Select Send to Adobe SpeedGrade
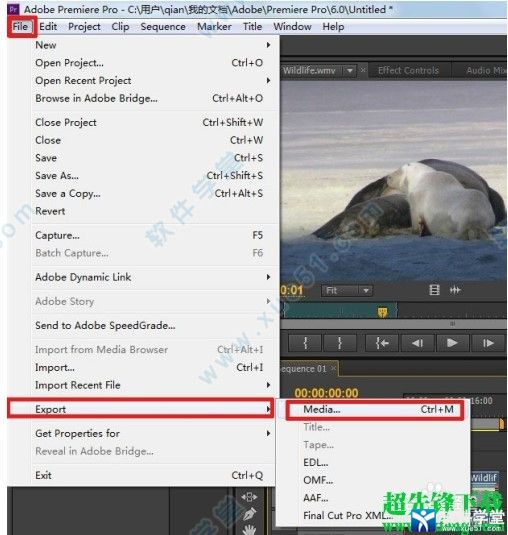The height and width of the screenshot is (535, 508). (x=153, y=326)
